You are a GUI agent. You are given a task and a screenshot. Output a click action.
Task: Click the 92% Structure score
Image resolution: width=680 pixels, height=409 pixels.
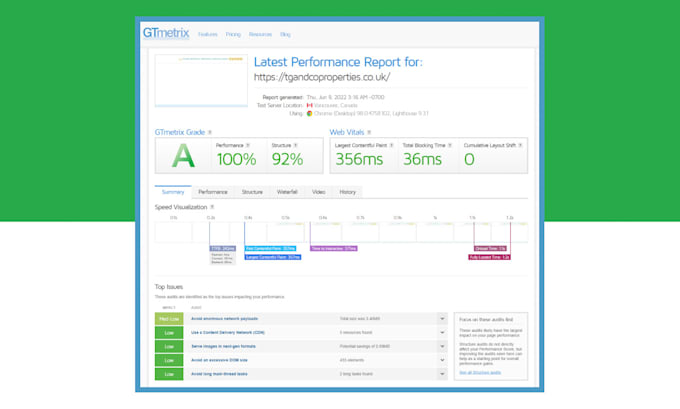pyautogui.click(x=287, y=159)
